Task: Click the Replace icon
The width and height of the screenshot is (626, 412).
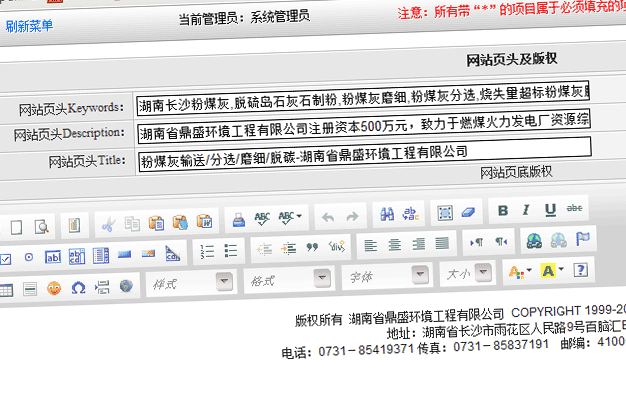Action: pyautogui.click(x=410, y=214)
